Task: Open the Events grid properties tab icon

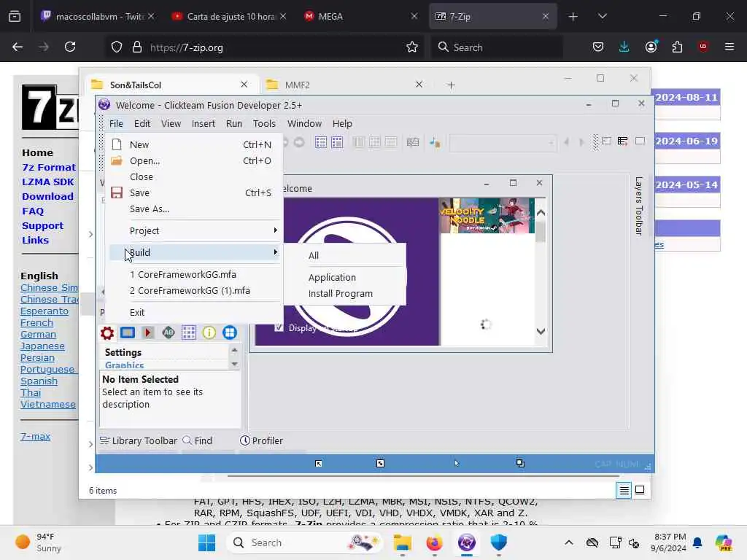Action: point(189,332)
